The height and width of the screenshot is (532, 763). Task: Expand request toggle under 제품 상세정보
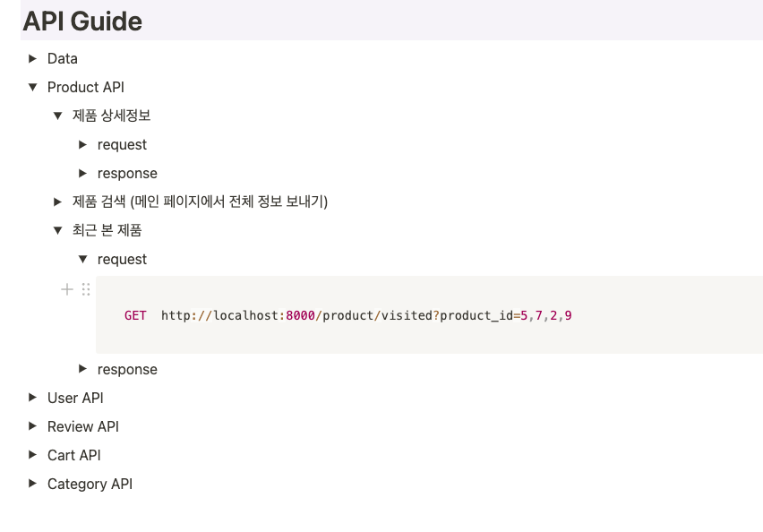[82, 144]
